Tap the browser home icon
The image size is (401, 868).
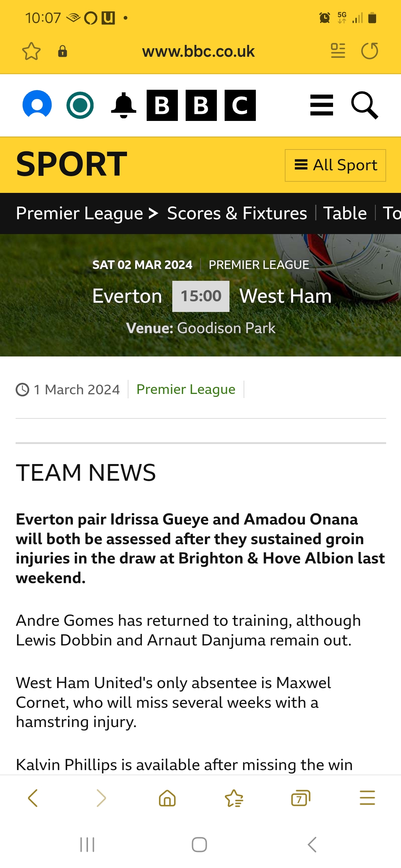point(167,798)
